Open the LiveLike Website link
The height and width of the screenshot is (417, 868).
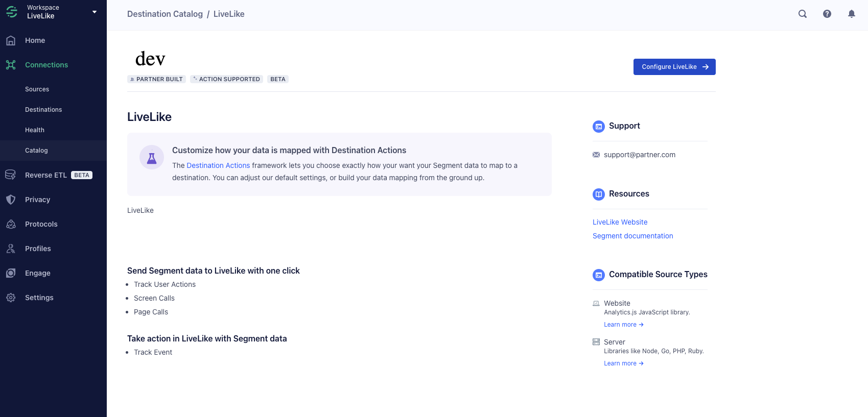tap(620, 222)
